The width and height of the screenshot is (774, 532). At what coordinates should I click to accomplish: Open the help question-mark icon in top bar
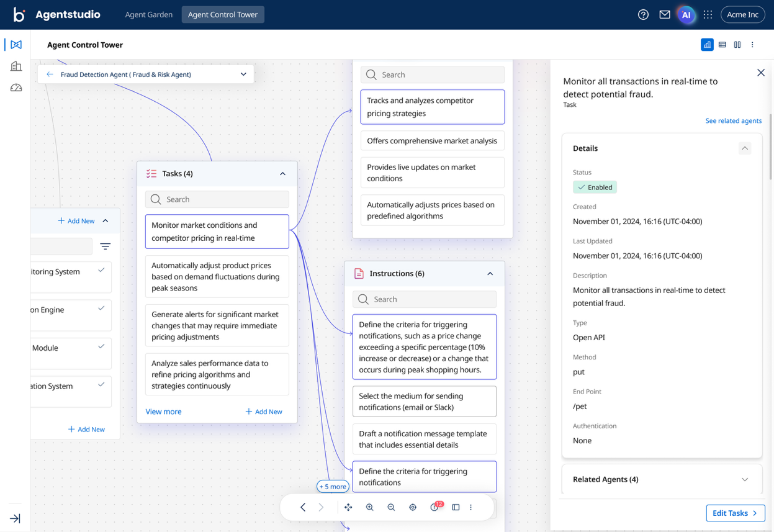[643, 14]
